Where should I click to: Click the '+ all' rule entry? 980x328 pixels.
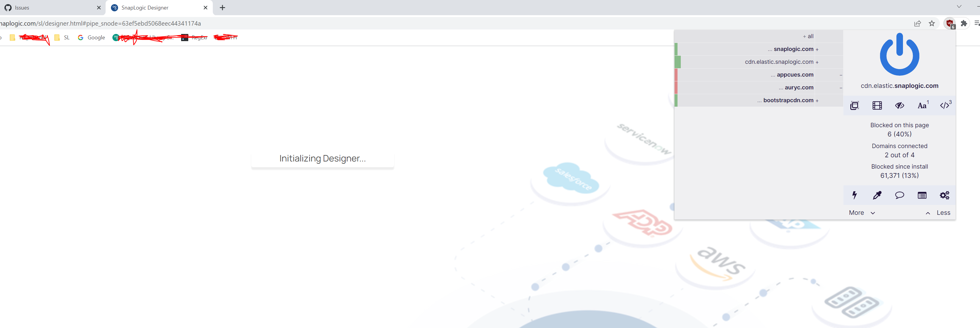[808, 36]
